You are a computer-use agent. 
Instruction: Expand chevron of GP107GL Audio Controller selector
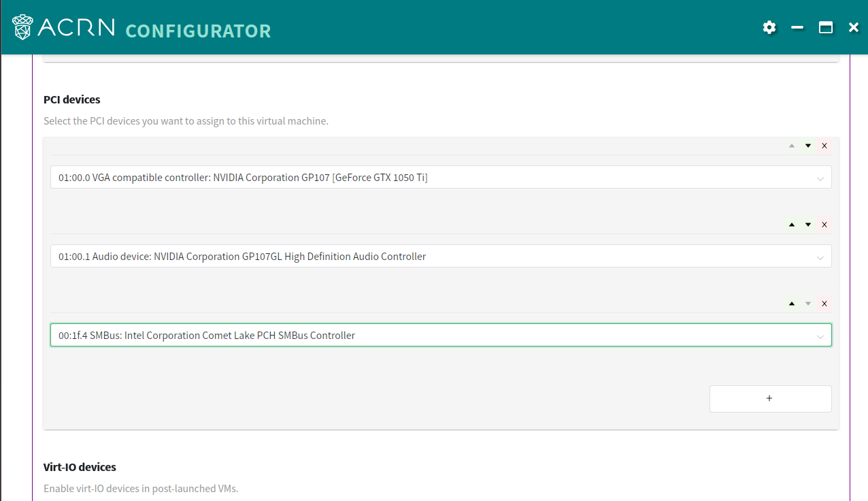coord(820,257)
